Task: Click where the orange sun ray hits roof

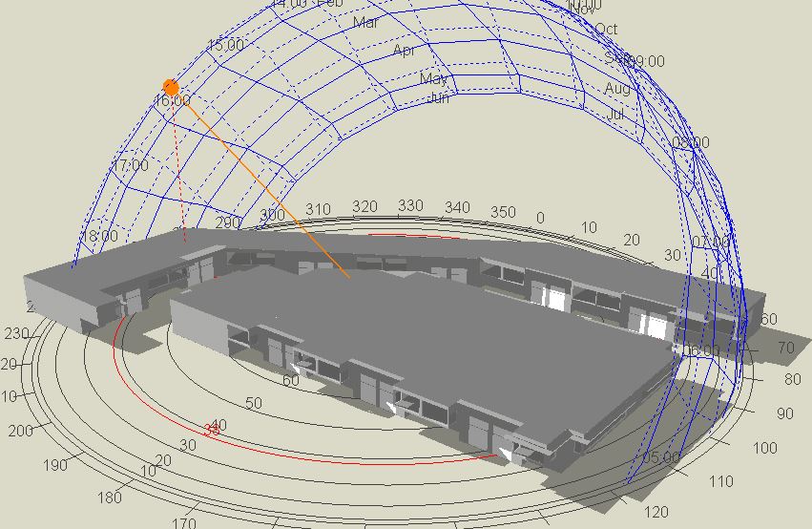Action: point(349,277)
